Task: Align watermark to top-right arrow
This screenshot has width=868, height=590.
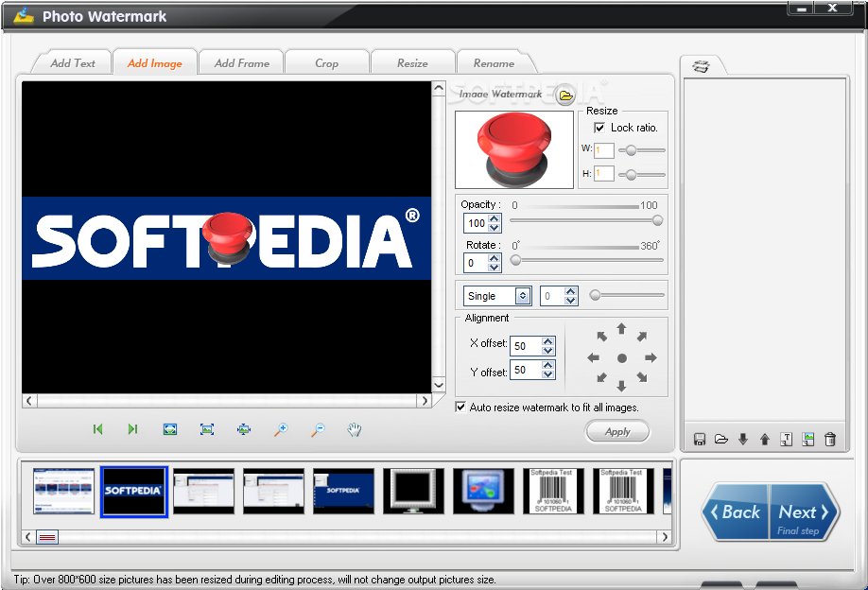Action: point(642,336)
